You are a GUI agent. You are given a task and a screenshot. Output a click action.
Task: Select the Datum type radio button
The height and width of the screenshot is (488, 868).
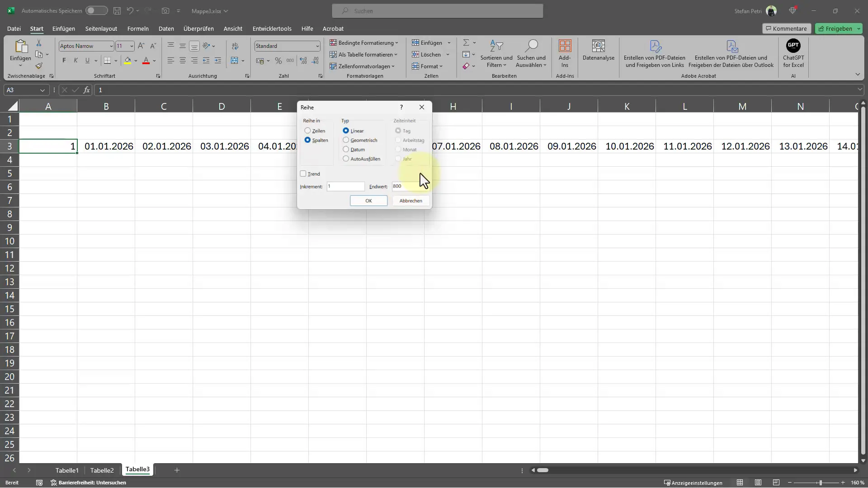[346, 150]
